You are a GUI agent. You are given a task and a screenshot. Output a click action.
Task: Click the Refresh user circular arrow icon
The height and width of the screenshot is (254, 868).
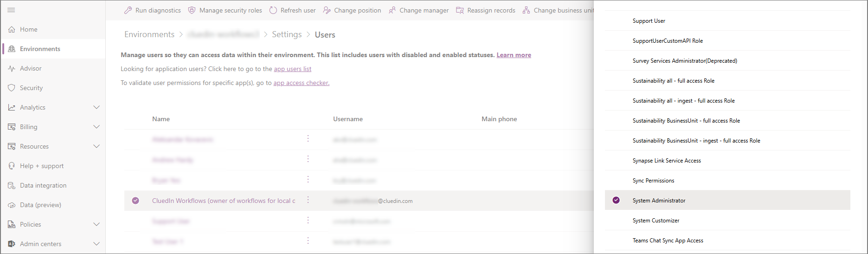[273, 10]
